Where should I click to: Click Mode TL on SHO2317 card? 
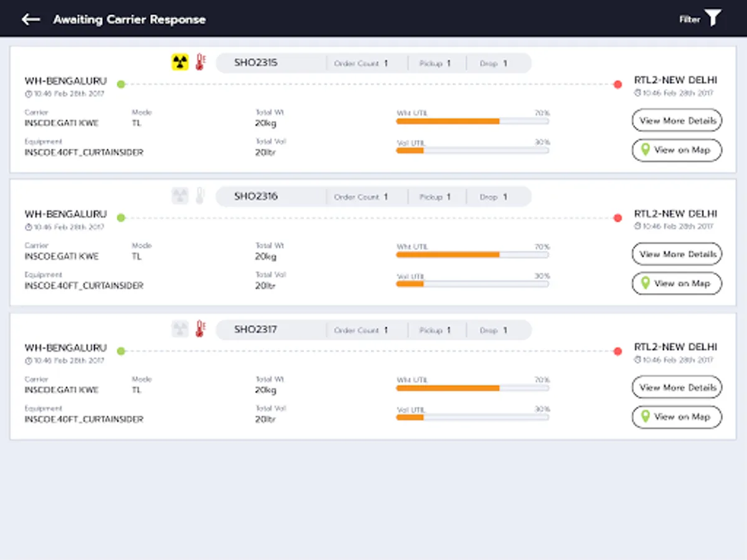pyautogui.click(x=136, y=390)
